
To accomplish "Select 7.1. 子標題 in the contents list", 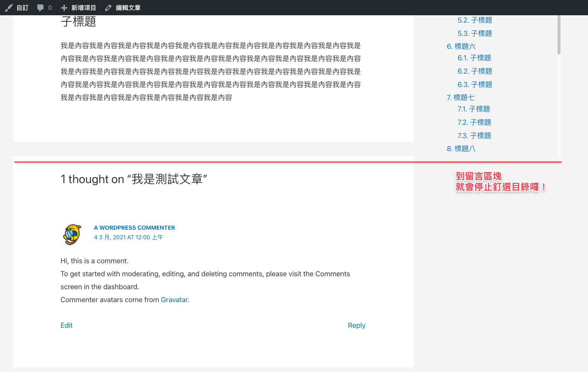I will coord(474,109).
